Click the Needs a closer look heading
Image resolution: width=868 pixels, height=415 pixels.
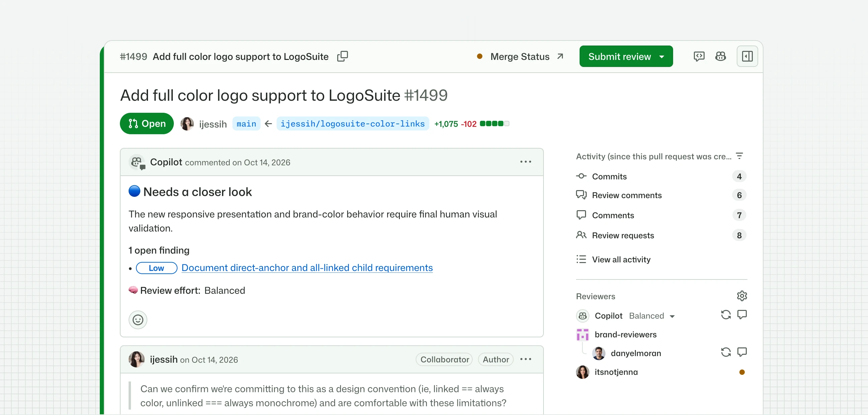pos(198,192)
